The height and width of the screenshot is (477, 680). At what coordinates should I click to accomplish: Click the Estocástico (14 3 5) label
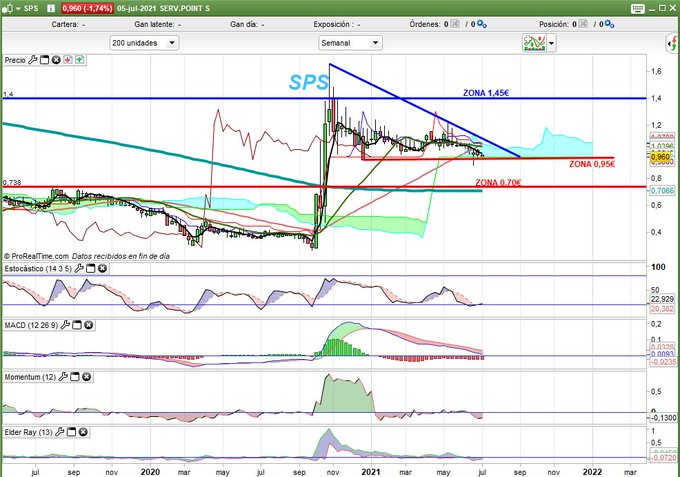[x=38, y=268]
